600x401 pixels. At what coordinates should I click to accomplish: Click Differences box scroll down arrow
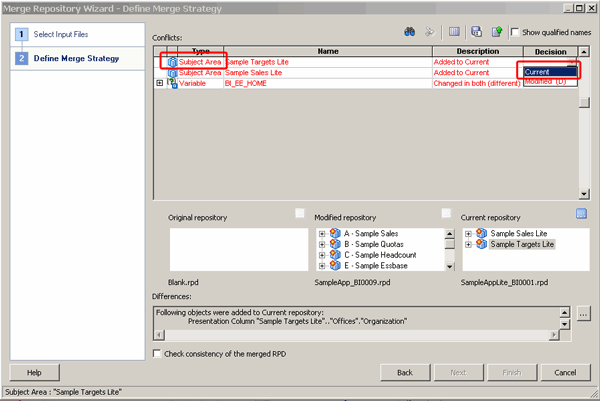coord(565,324)
